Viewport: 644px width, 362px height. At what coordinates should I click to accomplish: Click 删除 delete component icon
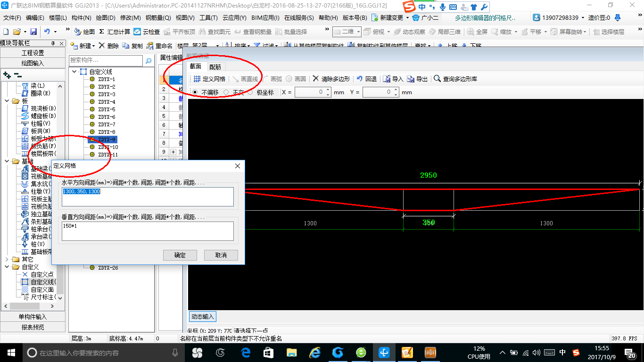[x=108, y=46]
